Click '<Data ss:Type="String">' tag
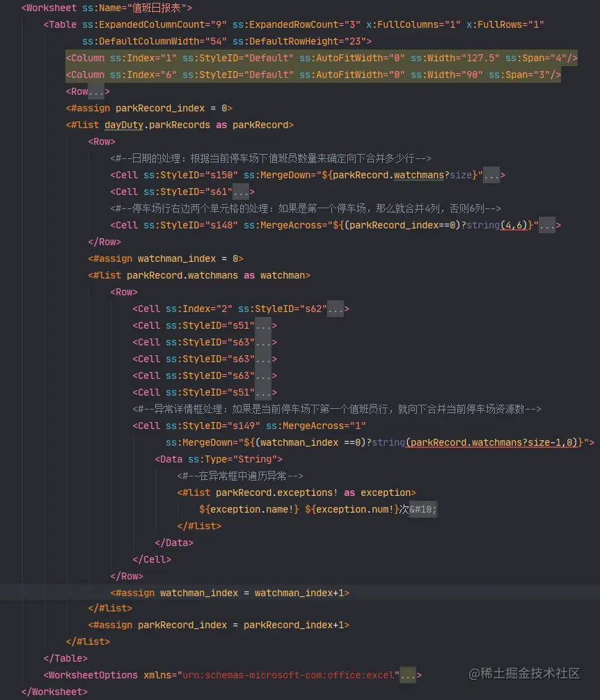 (219, 460)
